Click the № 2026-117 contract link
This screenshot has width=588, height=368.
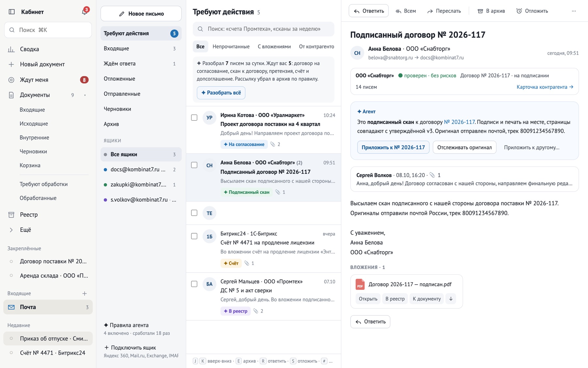[459, 122]
